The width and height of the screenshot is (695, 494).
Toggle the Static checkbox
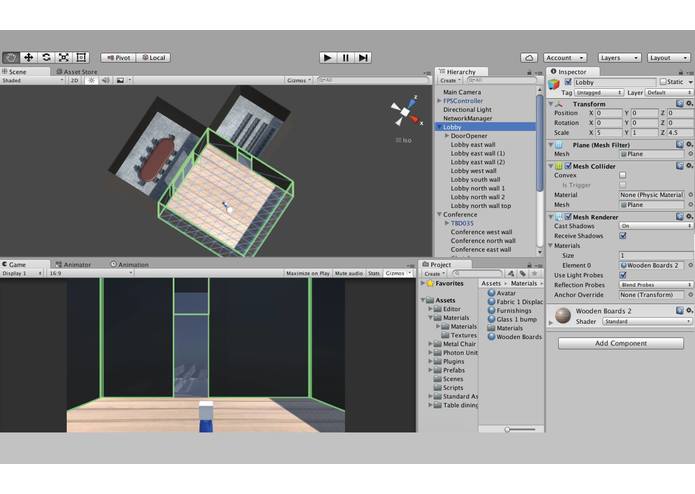click(x=663, y=82)
